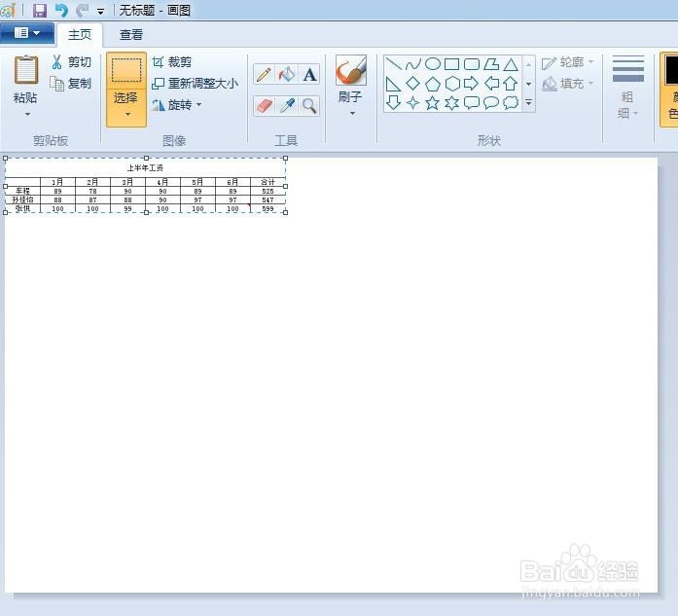The image size is (678, 616).
Task: Click the 复制 button
Action: pos(71,83)
